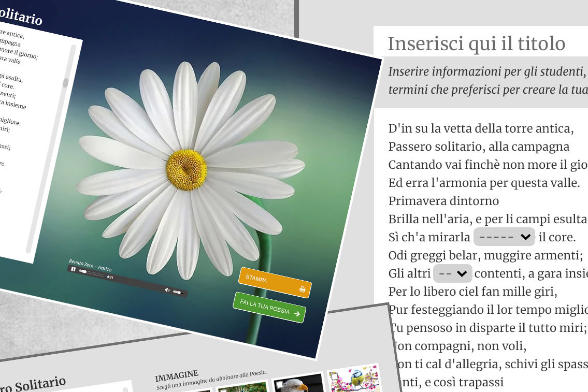Image resolution: width=588 pixels, height=392 pixels.
Task: Select the blue tit bird thumbnail image
Action: click(x=354, y=379)
